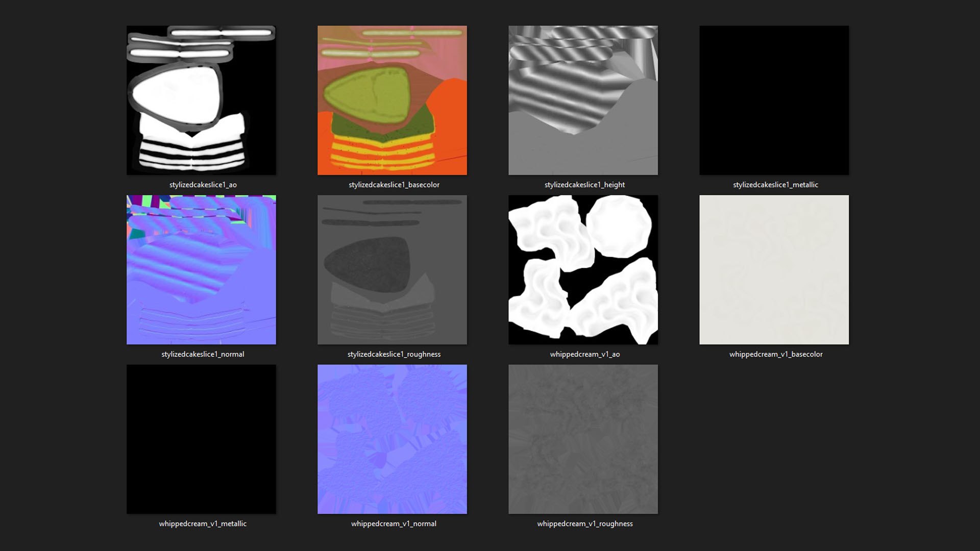The image size is (980, 551).
Task: Click the whippedcream_v1_normal file name label
Action: pyautogui.click(x=394, y=523)
